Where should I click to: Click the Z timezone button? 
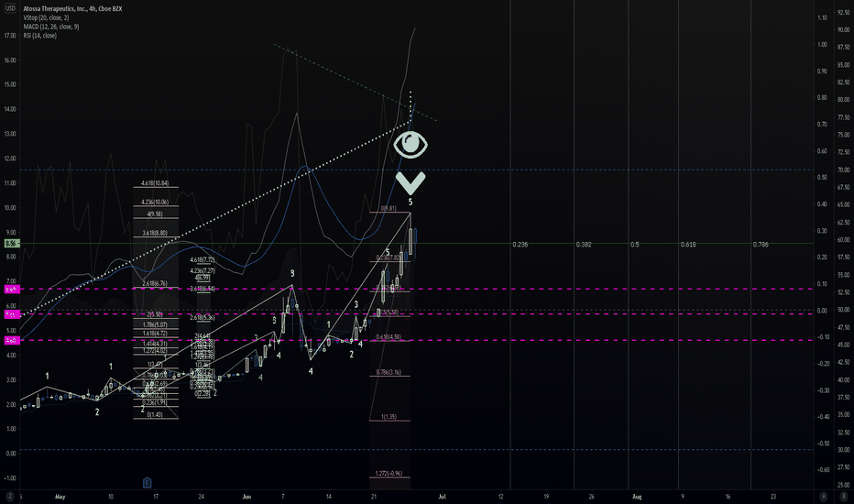tap(10, 497)
